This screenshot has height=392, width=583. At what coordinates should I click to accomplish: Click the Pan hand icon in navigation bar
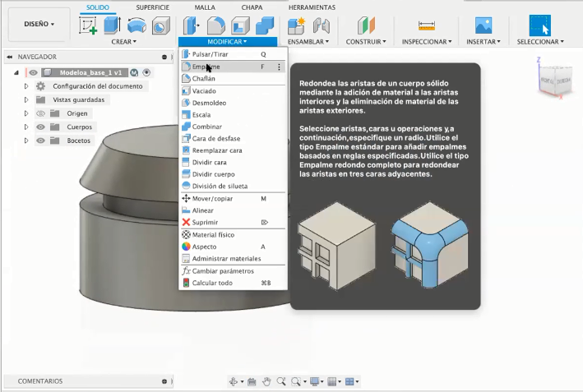click(x=266, y=381)
